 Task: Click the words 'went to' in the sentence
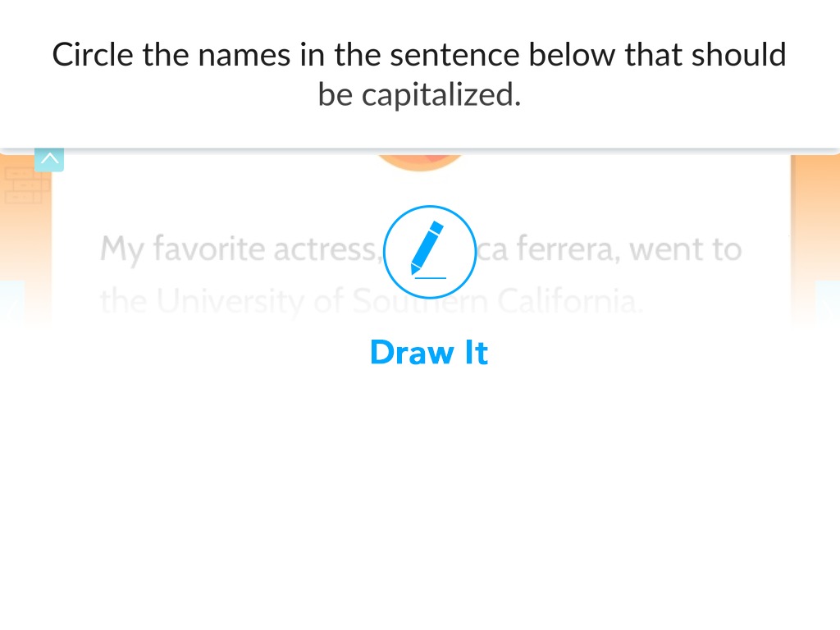tap(685, 249)
